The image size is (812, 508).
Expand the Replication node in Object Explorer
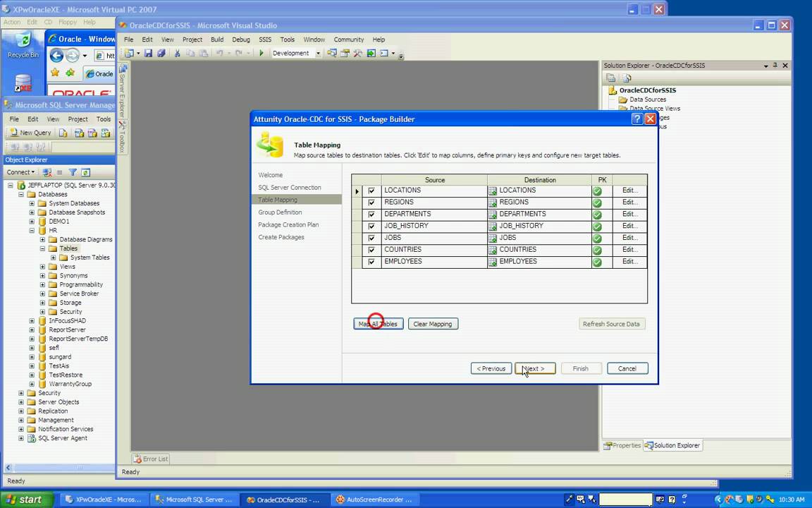tap(20, 411)
